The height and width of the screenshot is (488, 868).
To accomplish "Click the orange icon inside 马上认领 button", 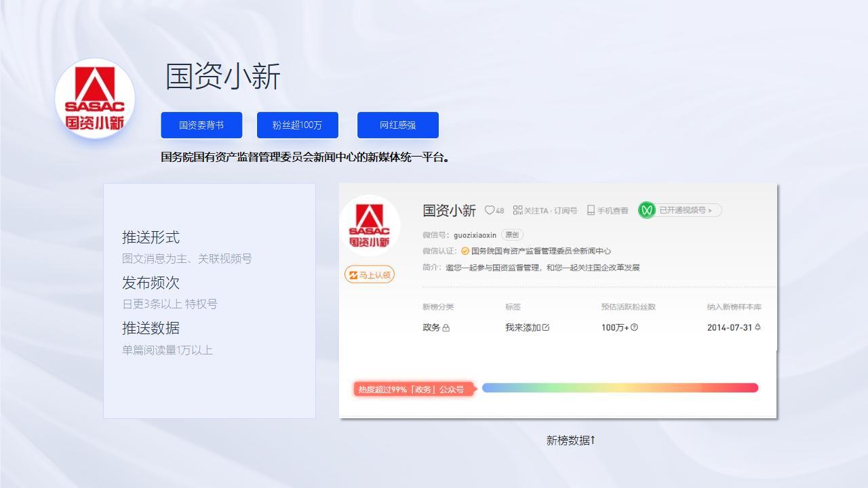I will (353, 274).
